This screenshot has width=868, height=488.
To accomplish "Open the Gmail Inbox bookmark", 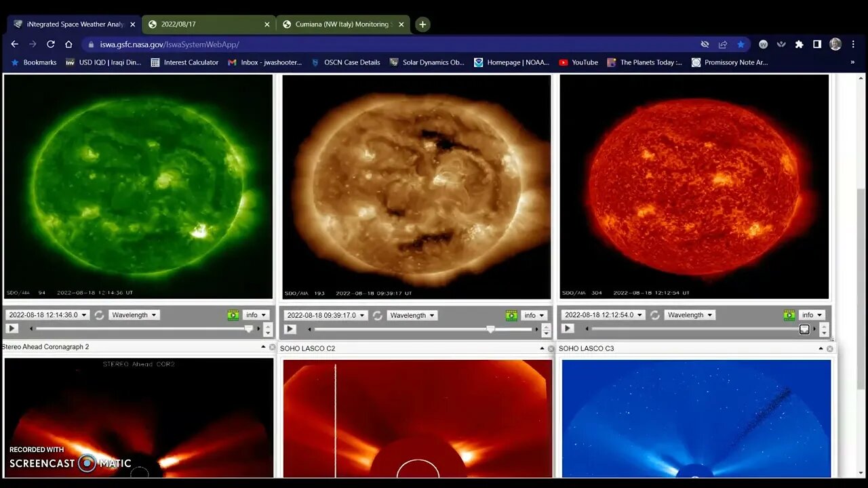I will (x=264, y=62).
